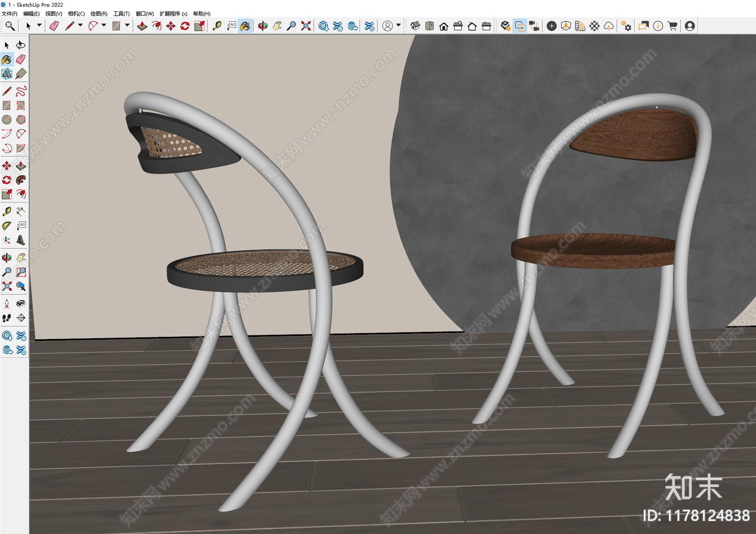Open the orange and black gears settings icon
Viewport: 756px width, 534px height.
(x=626, y=26)
